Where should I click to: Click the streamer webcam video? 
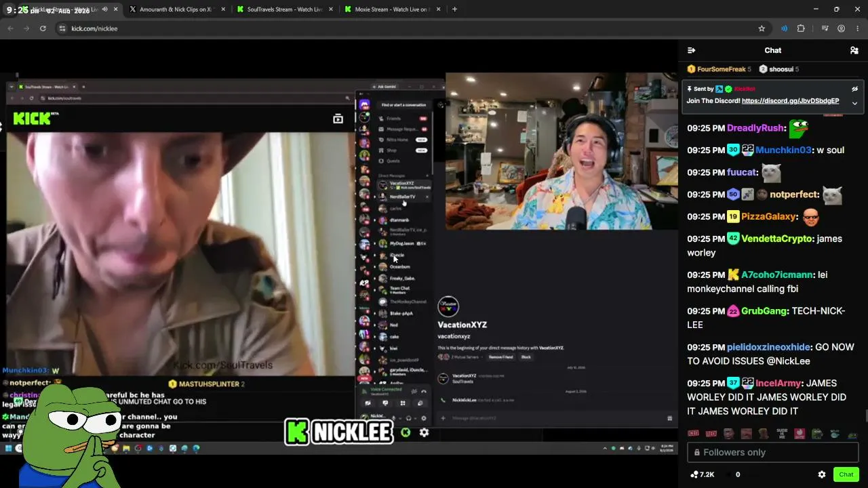click(x=561, y=151)
